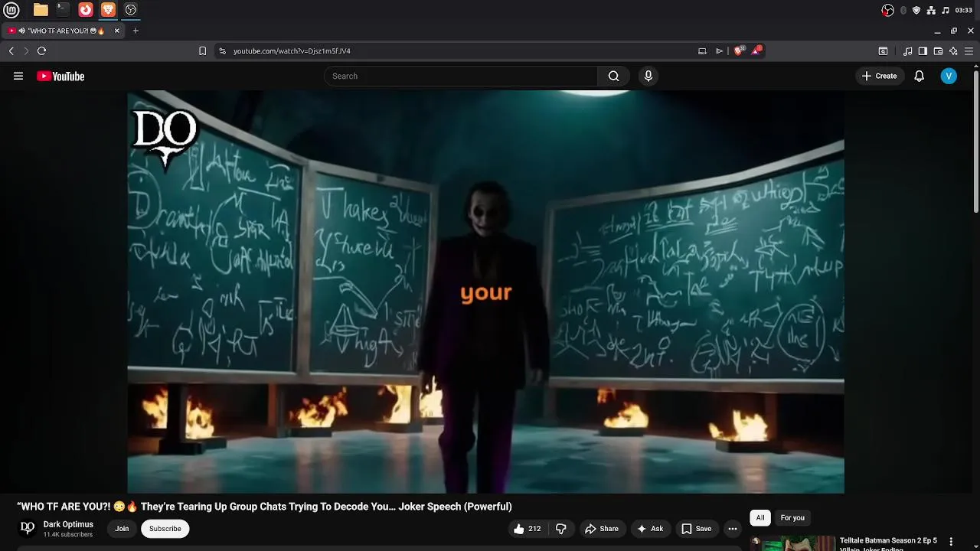Open the Linux Mint start menu
Image resolution: width=980 pixels, height=551 pixels.
click(x=13, y=10)
